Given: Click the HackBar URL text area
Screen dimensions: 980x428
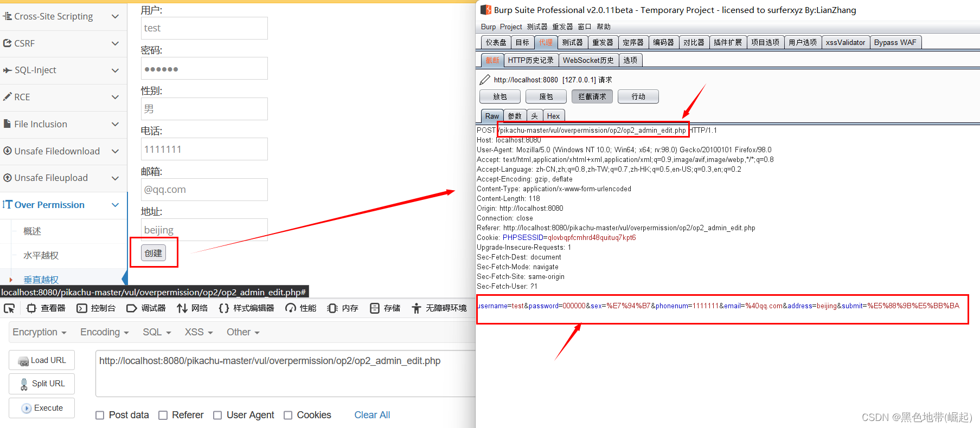Looking at the screenshot, I should pyautogui.click(x=285, y=374).
